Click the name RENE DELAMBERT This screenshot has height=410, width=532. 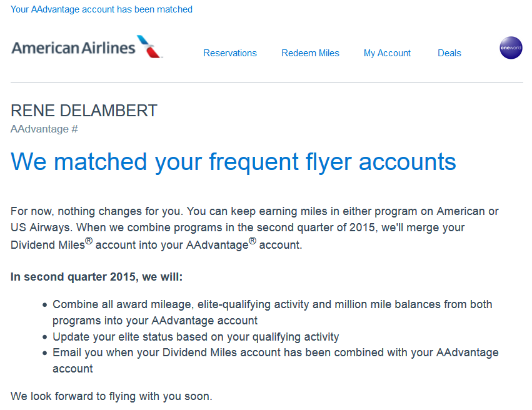click(84, 111)
